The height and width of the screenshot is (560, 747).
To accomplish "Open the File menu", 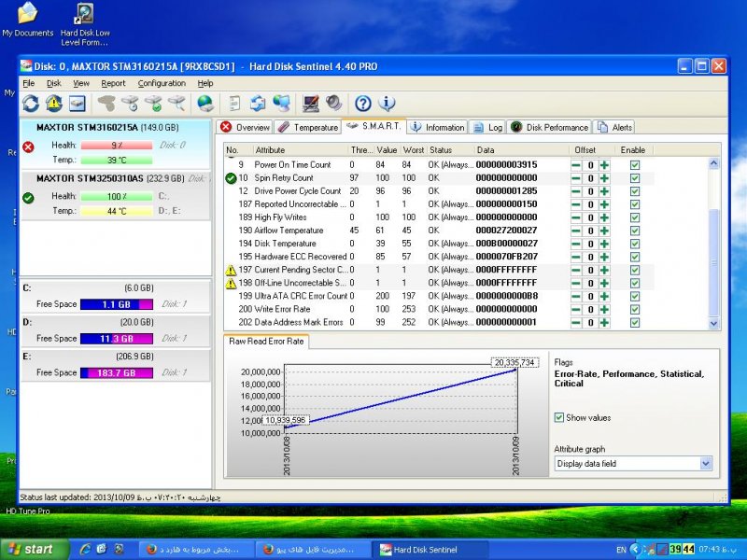I will [x=29, y=83].
